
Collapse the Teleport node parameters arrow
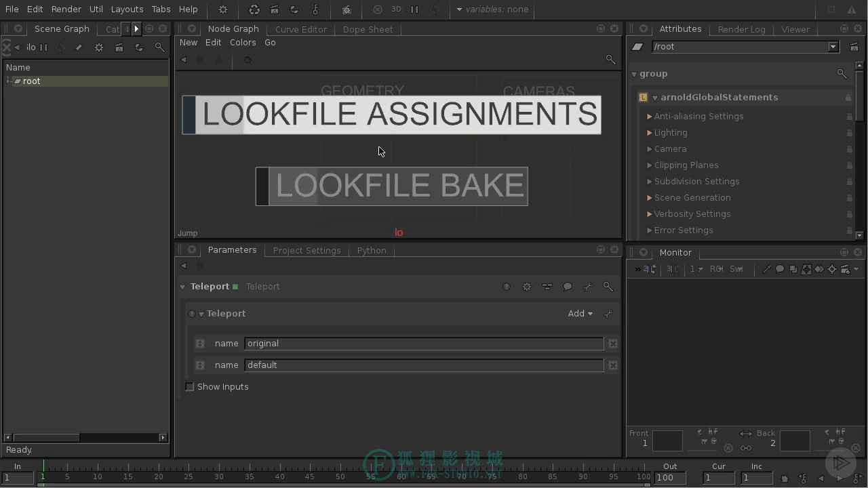[182, 287]
